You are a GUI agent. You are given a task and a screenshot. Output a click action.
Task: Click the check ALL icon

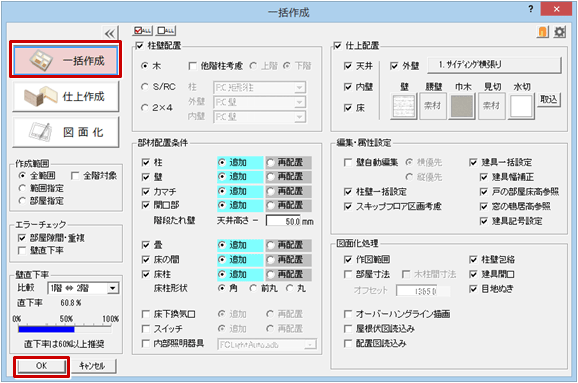click(142, 31)
